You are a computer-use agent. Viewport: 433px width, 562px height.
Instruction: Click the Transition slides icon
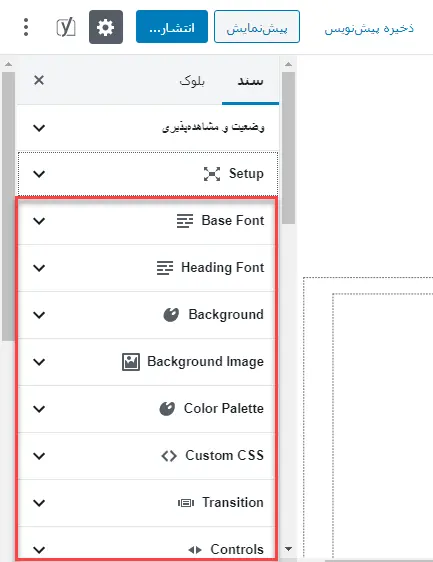pos(186,503)
